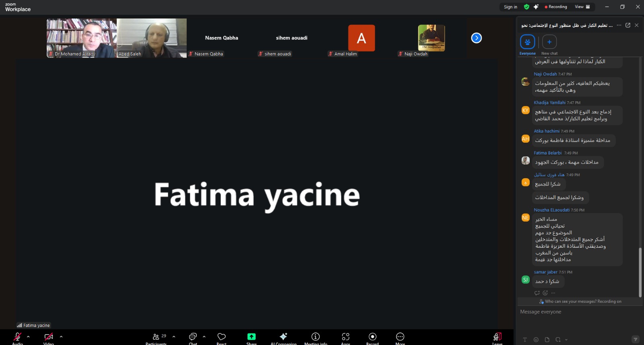Screen dimensions: 644x345
Task: Expand the Participants options chevron
Action: pyautogui.click(x=174, y=337)
